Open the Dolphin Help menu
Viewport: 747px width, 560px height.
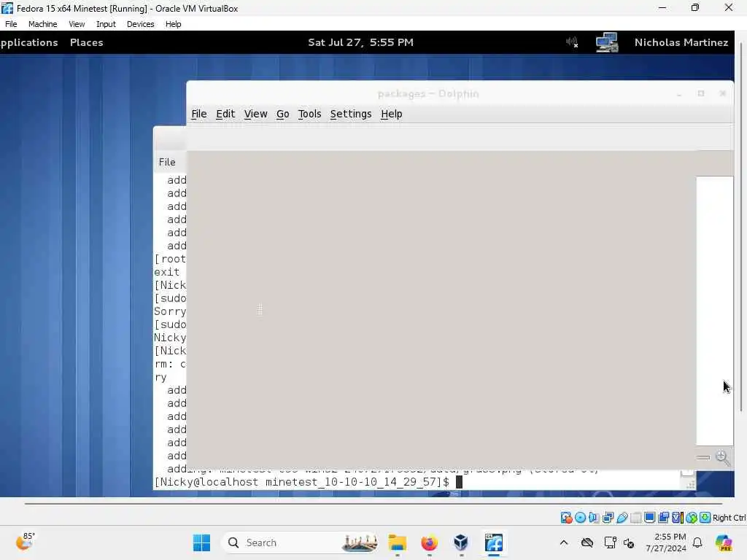pyautogui.click(x=391, y=114)
